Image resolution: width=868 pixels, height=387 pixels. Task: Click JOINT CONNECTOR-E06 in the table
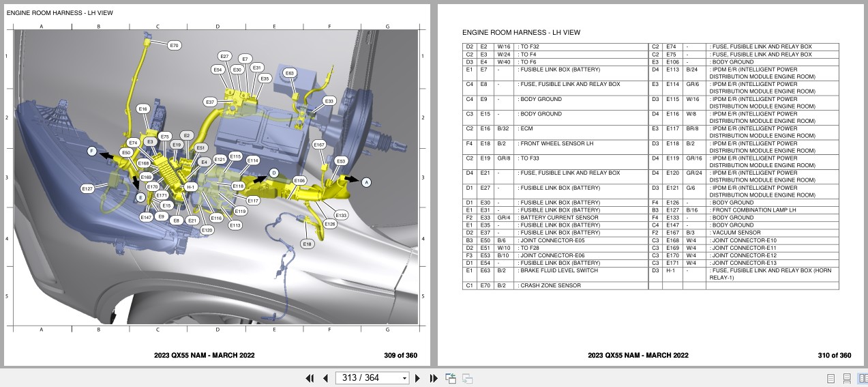(551, 255)
